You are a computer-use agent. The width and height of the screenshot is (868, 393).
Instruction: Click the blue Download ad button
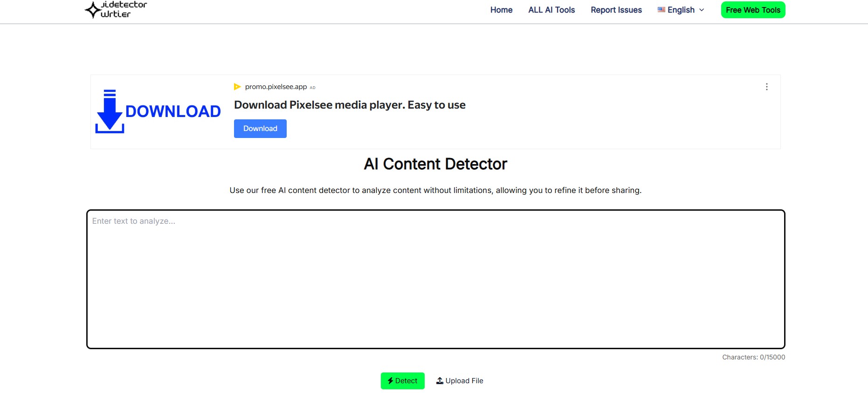[260, 129]
